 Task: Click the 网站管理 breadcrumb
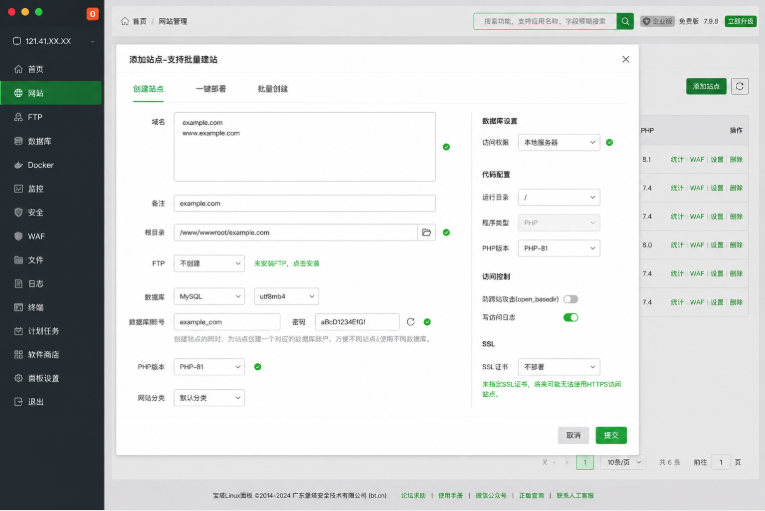(173, 21)
